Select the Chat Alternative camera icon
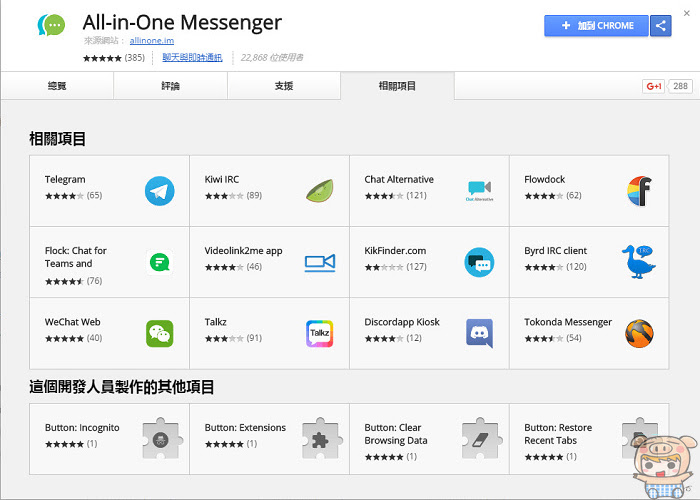Image resolution: width=700 pixels, height=500 pixels. pyautogui.click(x=479, y=191)
